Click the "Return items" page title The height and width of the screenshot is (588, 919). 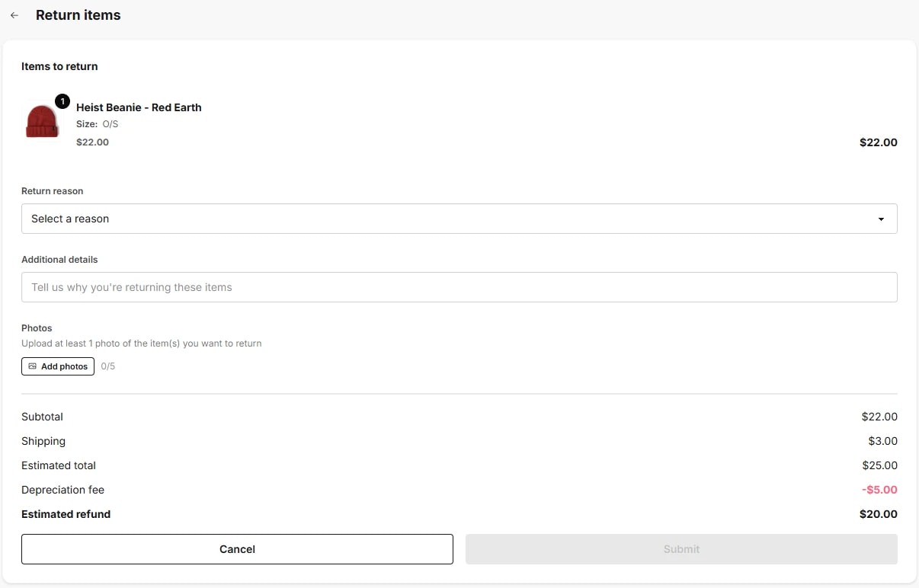78,15
